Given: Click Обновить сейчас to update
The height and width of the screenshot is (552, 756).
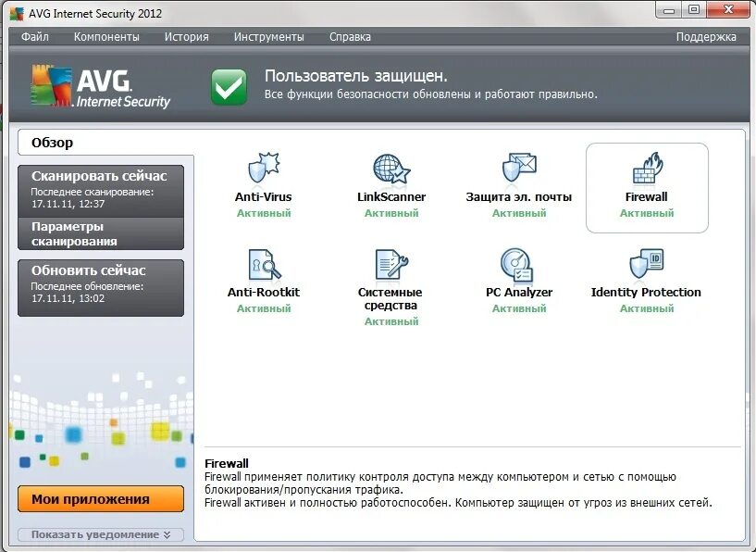Looking at the screenshot, I should (101, 288).
